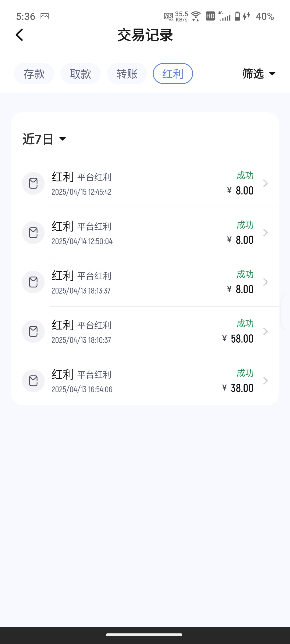Tap the screenshot notification icon in status bar
Viewport: 290px width, 644px height.
point(45,16)
